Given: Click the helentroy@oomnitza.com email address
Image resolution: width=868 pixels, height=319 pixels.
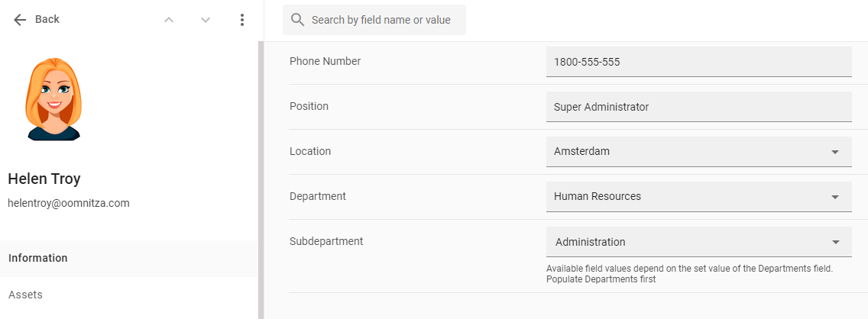Looking at the screenshot, I should (69, 204).
